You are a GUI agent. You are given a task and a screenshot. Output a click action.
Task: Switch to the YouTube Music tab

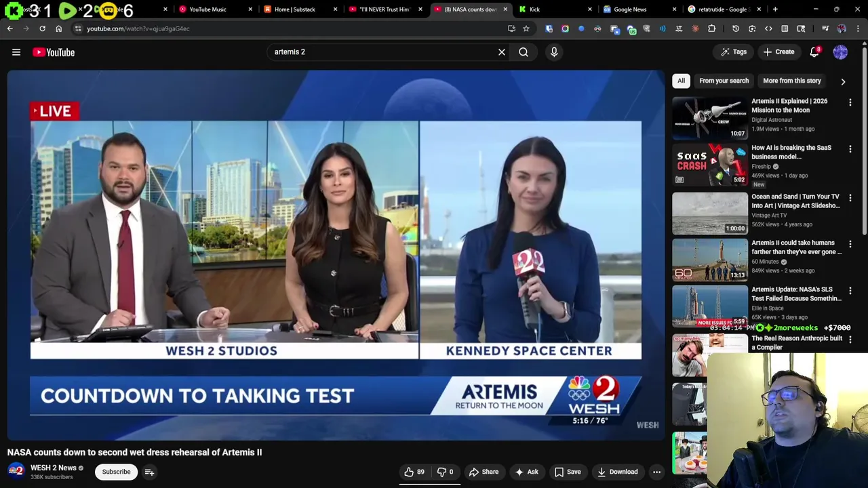coord(208,9)
